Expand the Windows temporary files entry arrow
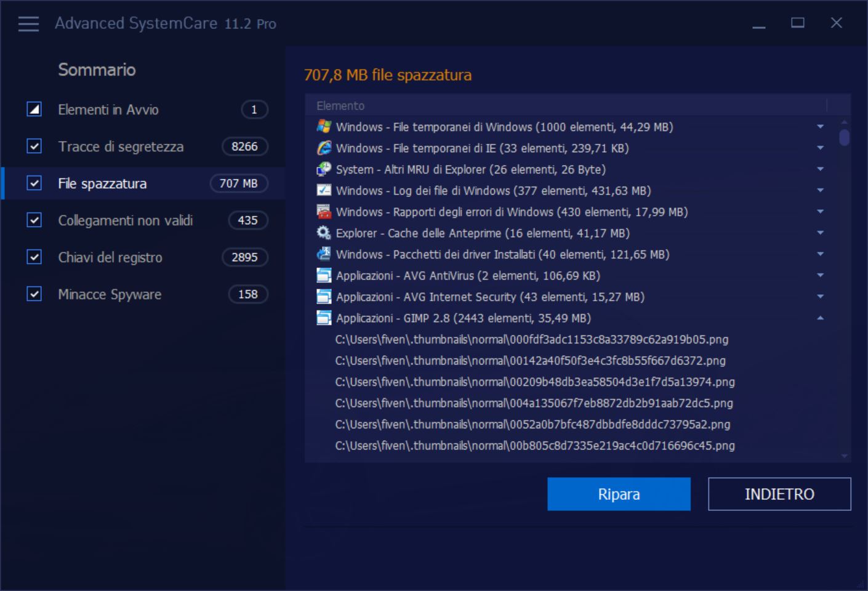The width and height of the screenshot is (868, 591). click(x=820, y=127)
